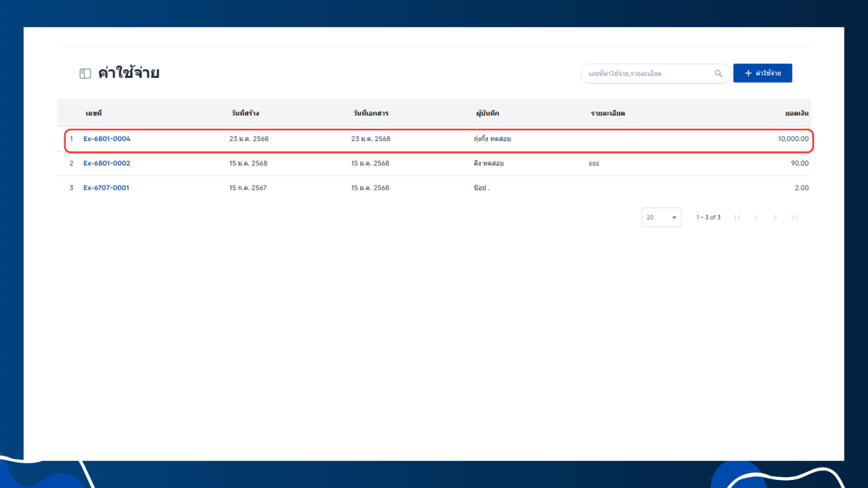Click the magnifier search icon

click(719, 74)
